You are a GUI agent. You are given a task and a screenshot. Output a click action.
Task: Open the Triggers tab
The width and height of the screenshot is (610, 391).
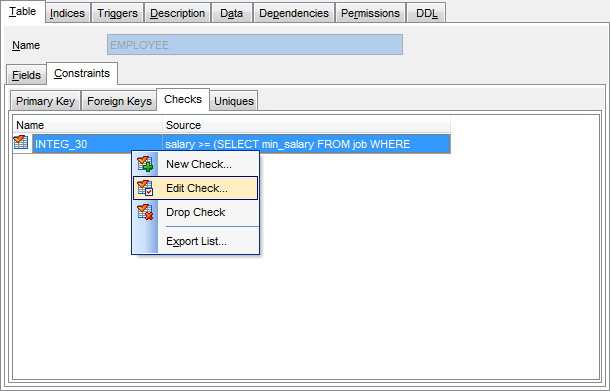point(117,13)
